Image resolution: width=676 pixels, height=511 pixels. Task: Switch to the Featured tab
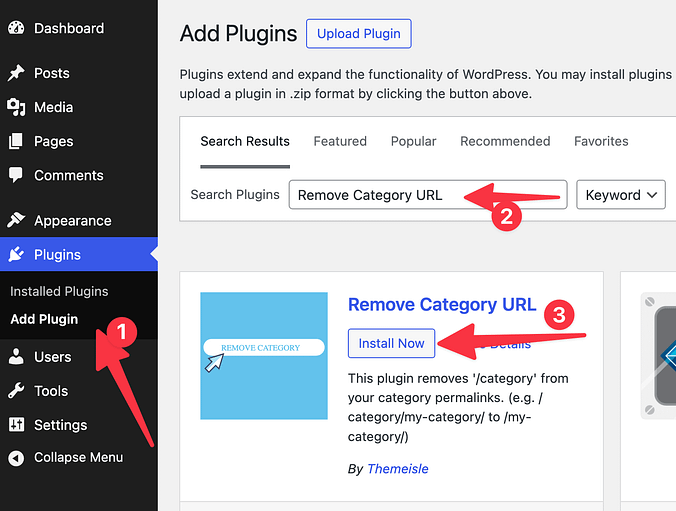tap(340, 141)
